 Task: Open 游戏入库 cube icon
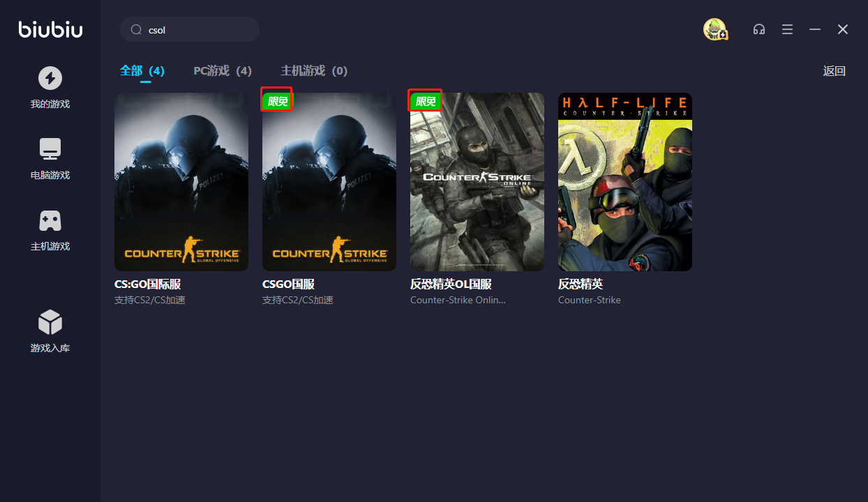tap(50, 322)
